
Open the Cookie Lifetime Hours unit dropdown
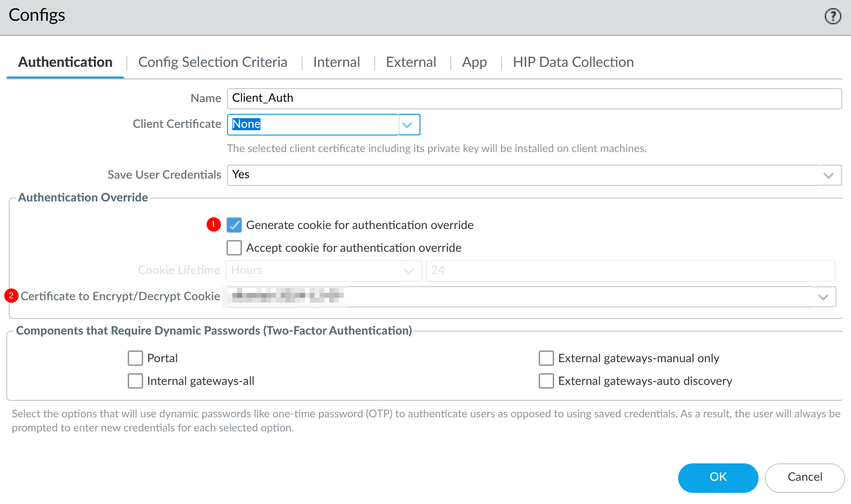[409, 271]
